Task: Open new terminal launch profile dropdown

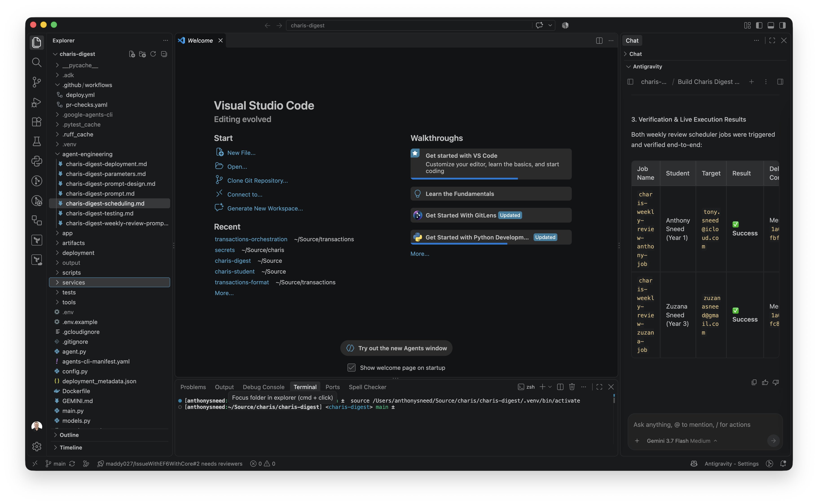Action: 550,387
